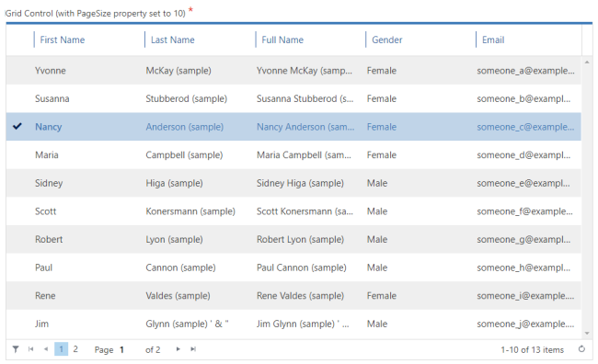Go to the next page arrow
598x364 pixels.
[178, 349]
